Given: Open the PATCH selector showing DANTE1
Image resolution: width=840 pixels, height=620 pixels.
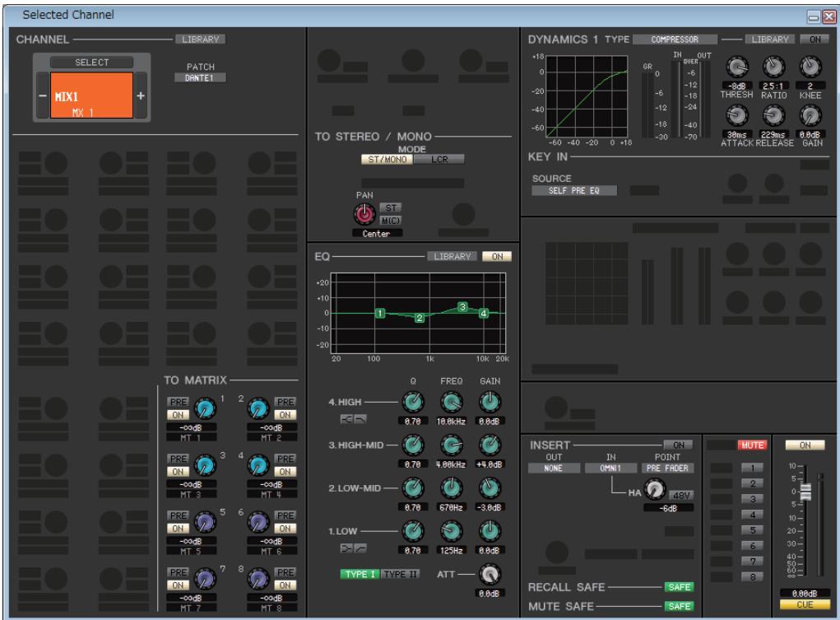Looking at the screenshot, I should tap(200, 77).
